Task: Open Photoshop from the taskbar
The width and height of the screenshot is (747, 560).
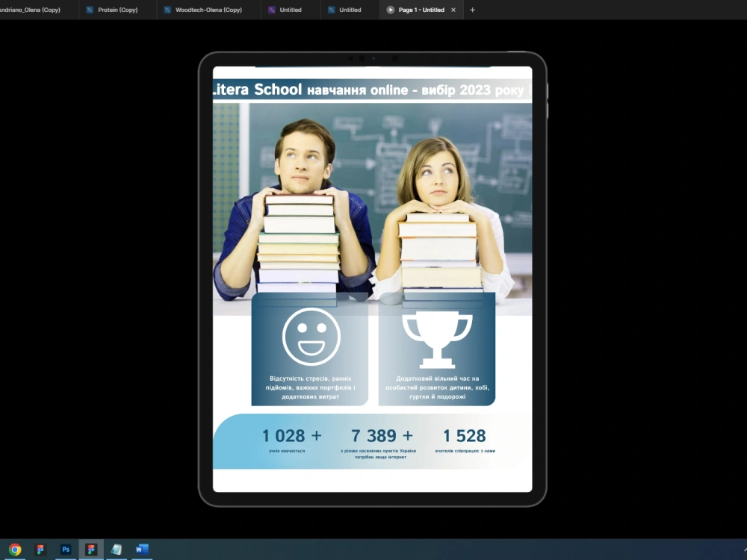Action: coord(66,550)
